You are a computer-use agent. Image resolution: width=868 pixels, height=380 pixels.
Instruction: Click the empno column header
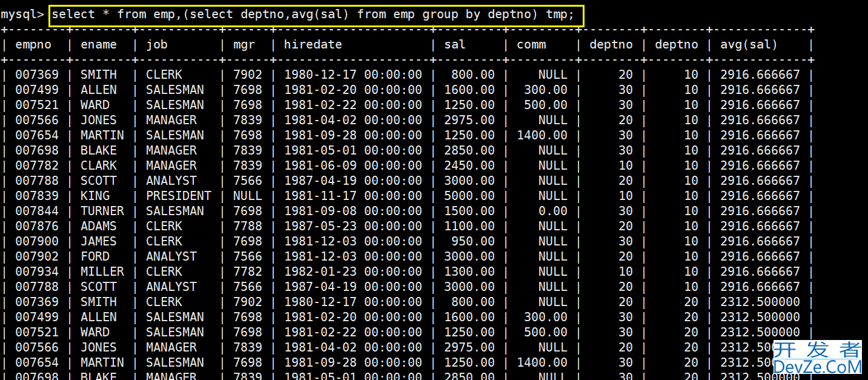[33, 44]
